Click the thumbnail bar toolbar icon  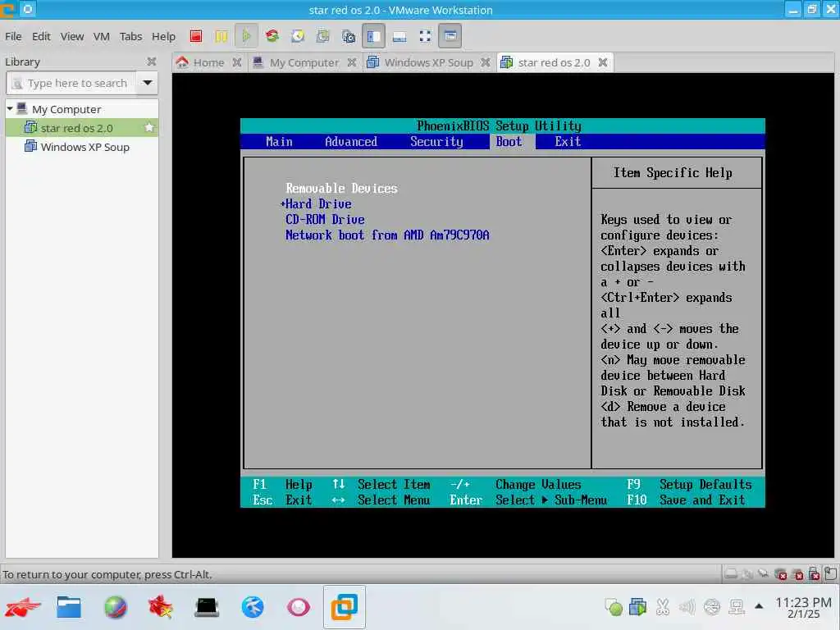399,36
